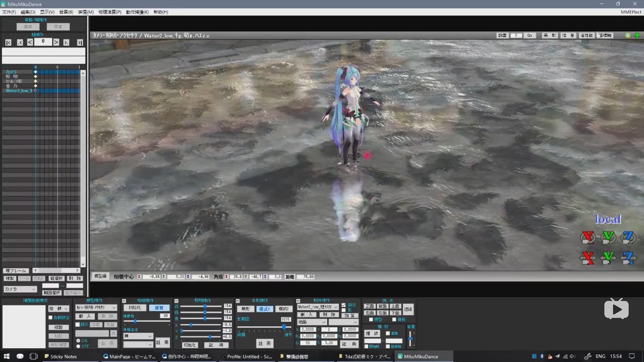Click the lower blue Z axis gizmo icon

pos(628,257)
